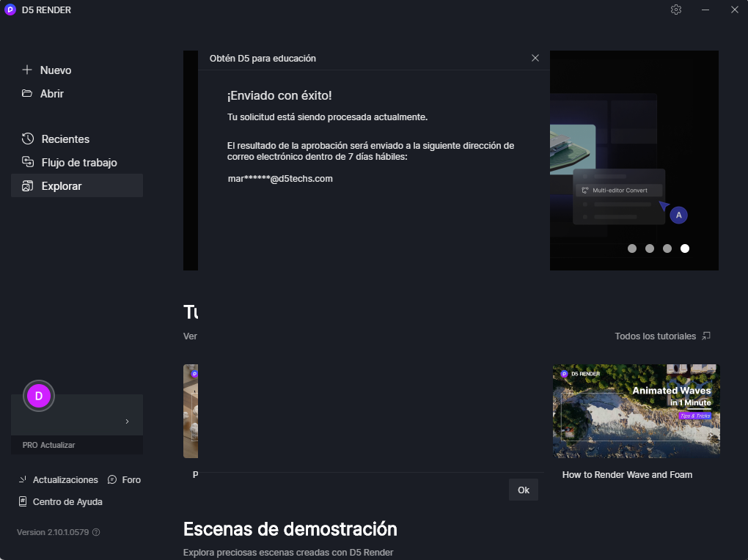Expand the account panel chevron arrow
This screenshot has width=748, height=560.
[x=127, y=421]
